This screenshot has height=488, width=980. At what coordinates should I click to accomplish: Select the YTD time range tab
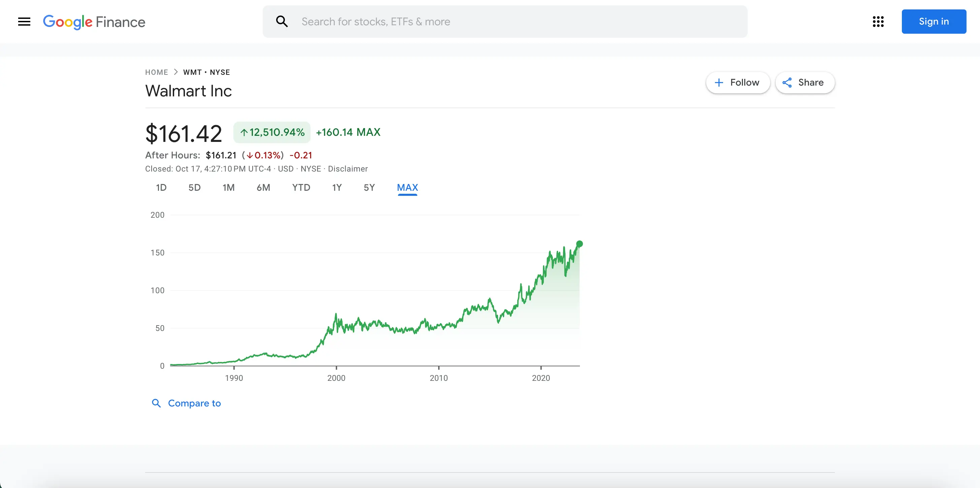click(301, 188)
